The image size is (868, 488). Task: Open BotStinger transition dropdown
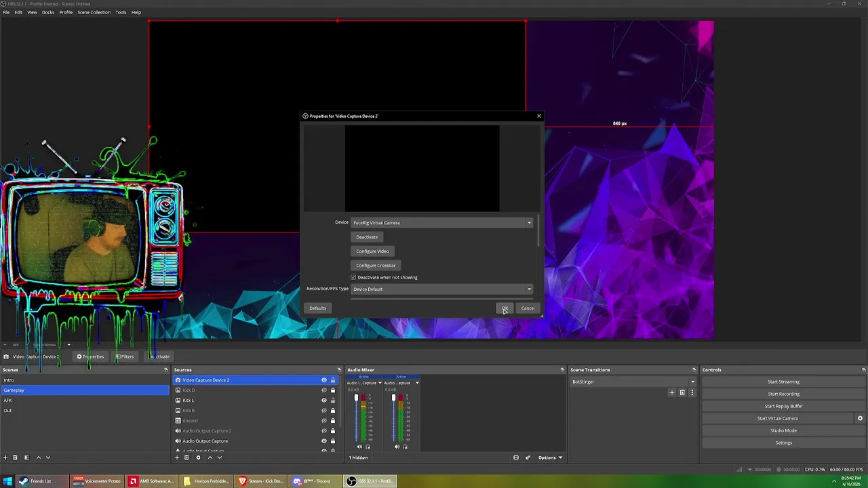[633, 382]
